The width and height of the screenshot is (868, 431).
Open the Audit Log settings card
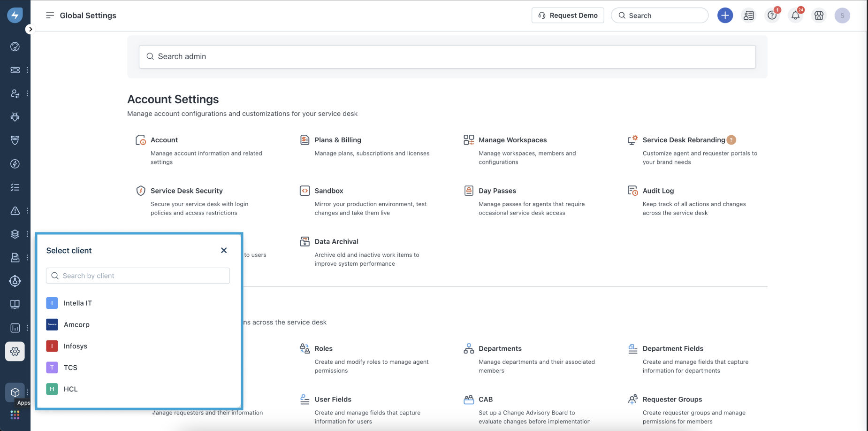[658, 191]
